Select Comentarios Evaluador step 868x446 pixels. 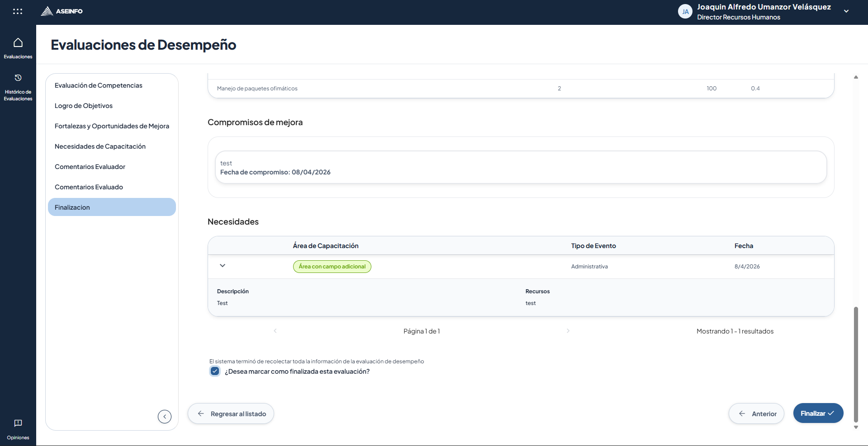pyautogui.click(x=112, y=167)
